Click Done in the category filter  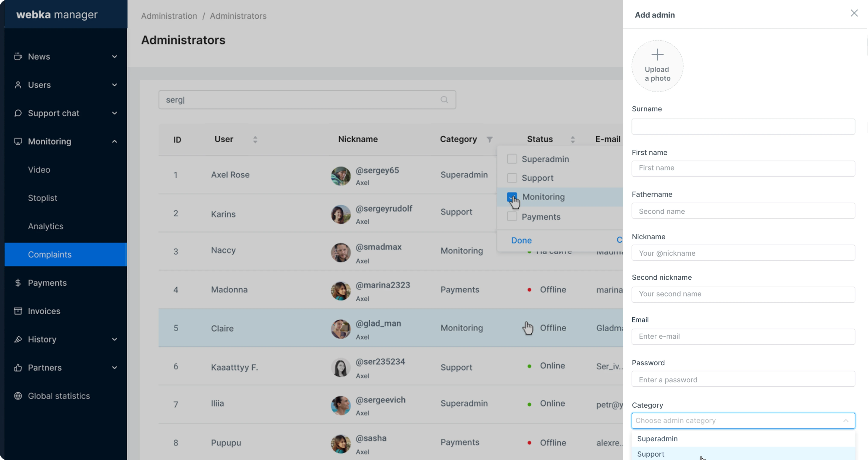[521, 240]
